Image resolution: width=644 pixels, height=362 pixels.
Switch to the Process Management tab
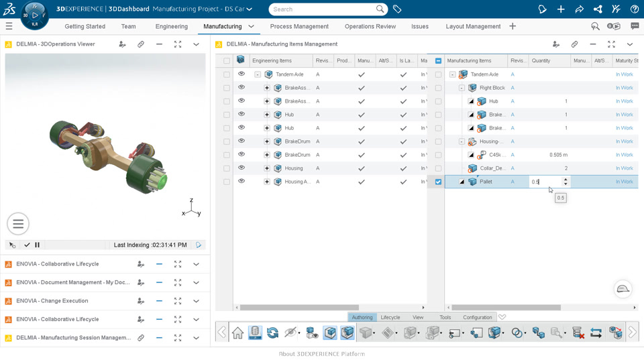(x=299, y=26)
